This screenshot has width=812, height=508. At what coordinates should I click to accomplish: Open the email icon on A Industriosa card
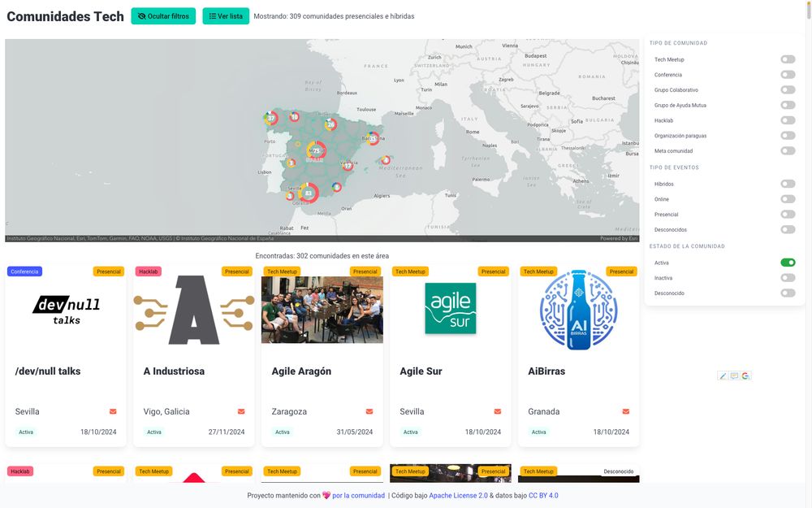[x=241, y=411]
